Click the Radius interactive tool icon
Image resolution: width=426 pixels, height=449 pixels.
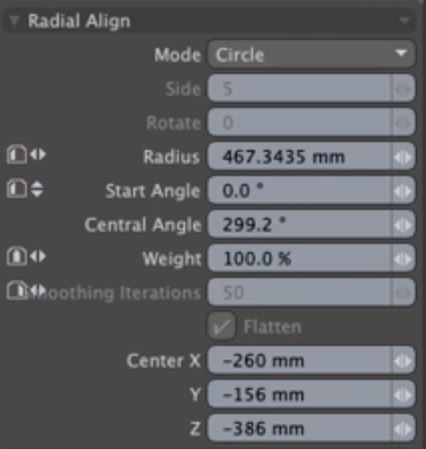[17, 155]
